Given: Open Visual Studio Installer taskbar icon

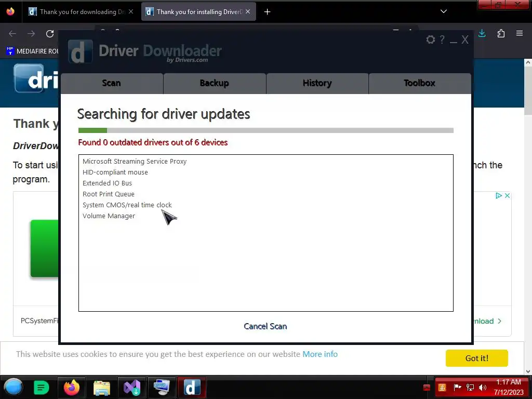Looking at the screenshot, I should (131, 388).
